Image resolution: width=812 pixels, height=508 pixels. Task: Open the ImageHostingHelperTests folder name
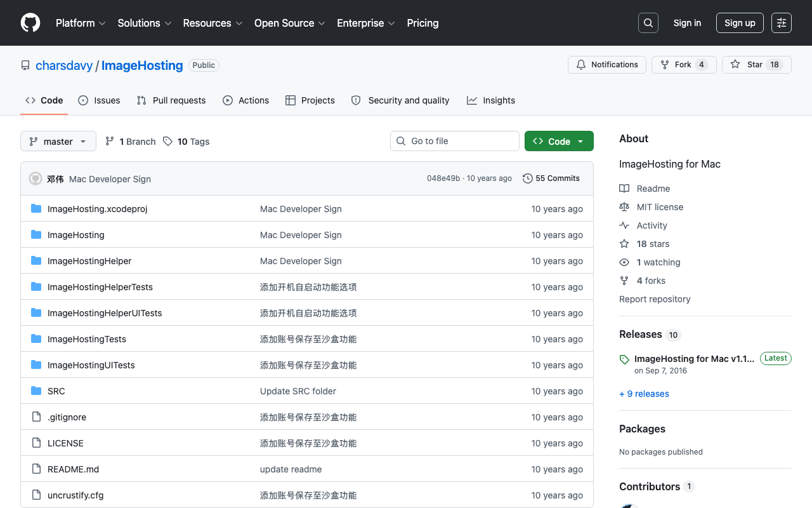coord(100,287)
